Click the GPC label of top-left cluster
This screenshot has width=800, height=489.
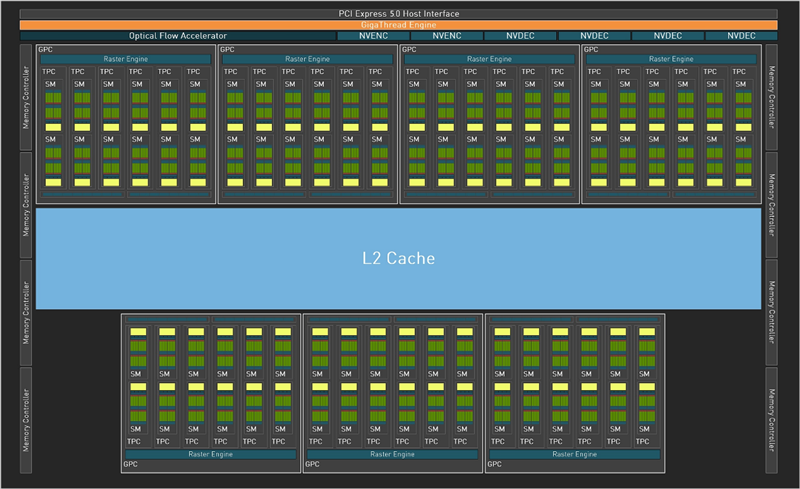45,49
